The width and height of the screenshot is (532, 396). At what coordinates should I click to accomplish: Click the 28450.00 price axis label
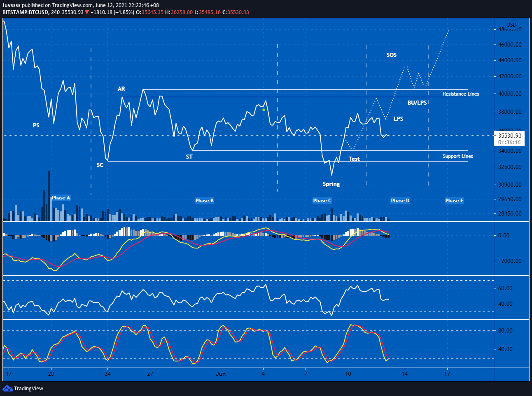(510, 214)
